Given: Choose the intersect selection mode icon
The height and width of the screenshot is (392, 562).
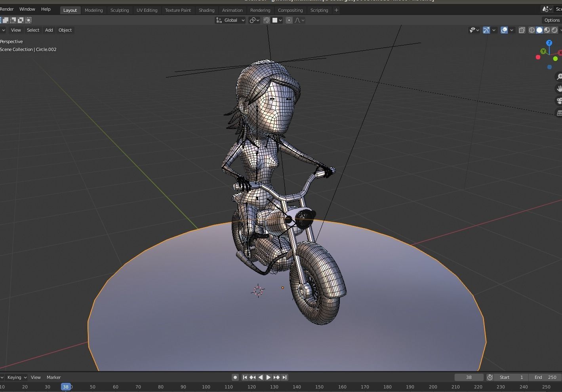Looking at the screenshot, I should click(x=28, y=20).
